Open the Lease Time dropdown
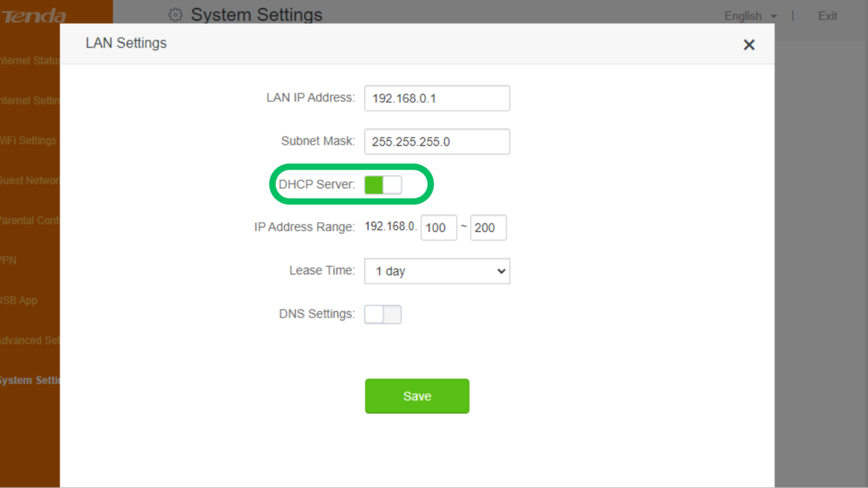The image size is (868, 488). click(x=437, y=270)
